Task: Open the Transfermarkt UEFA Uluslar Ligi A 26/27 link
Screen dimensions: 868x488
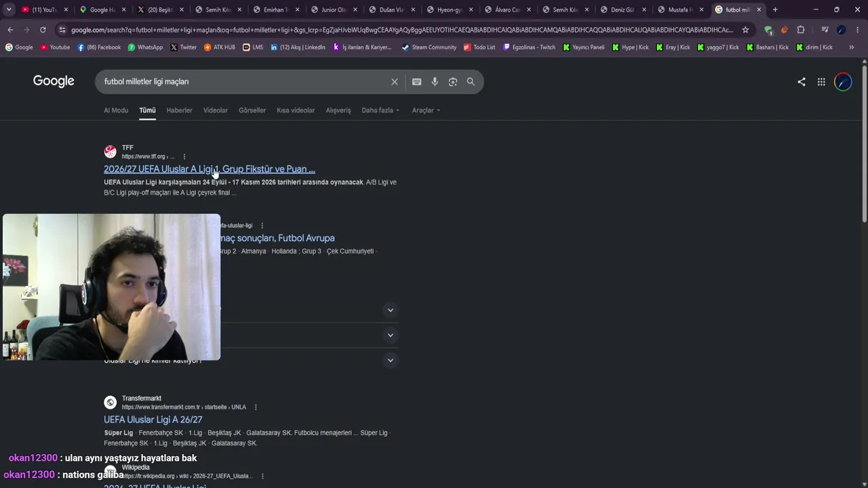Action: coord(153,420)
